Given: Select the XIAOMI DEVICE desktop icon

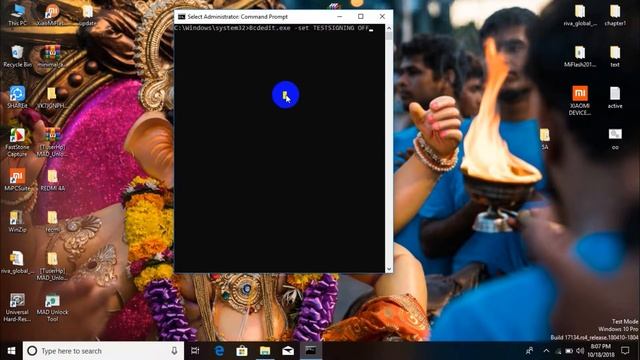Looking at the screenshot, I should click(580, 100).
